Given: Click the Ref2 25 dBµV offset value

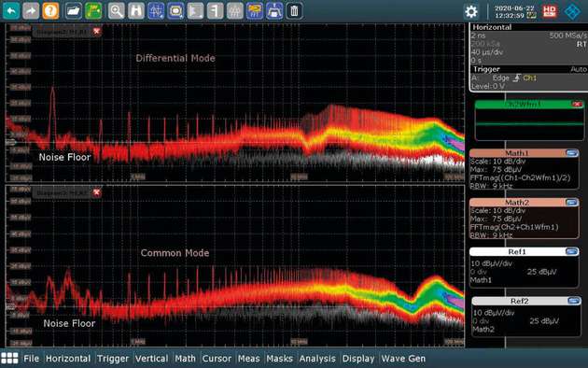Looking at the screenshot, I should coord(544,320).
